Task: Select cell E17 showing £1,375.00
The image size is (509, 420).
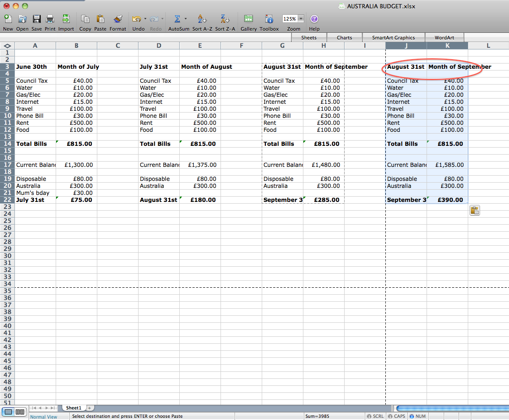Action: (x=200, y=165)
